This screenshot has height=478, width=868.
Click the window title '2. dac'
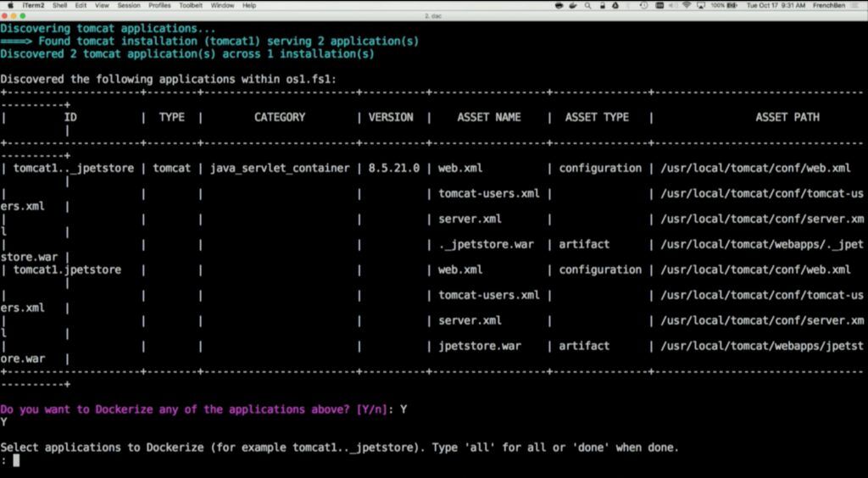coord(433,16)
